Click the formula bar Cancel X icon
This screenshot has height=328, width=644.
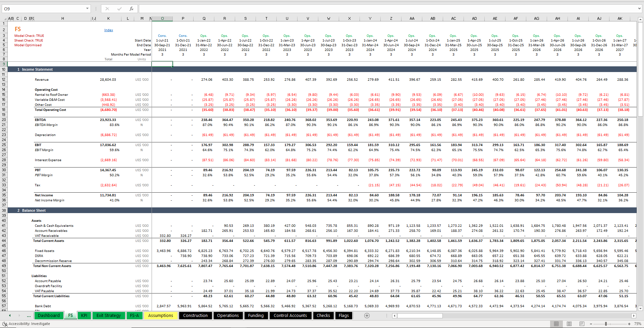tap(107, 9)
